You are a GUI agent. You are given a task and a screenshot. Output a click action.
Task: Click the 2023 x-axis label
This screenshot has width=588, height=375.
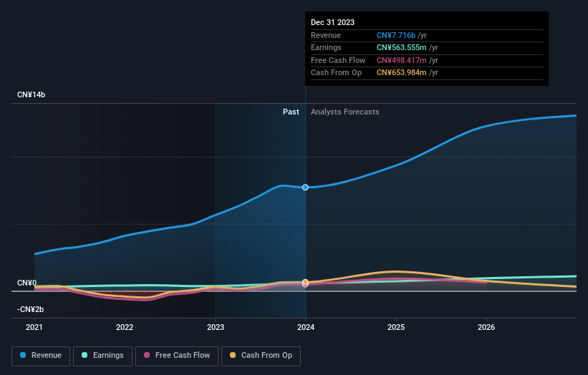coord(216,328)
